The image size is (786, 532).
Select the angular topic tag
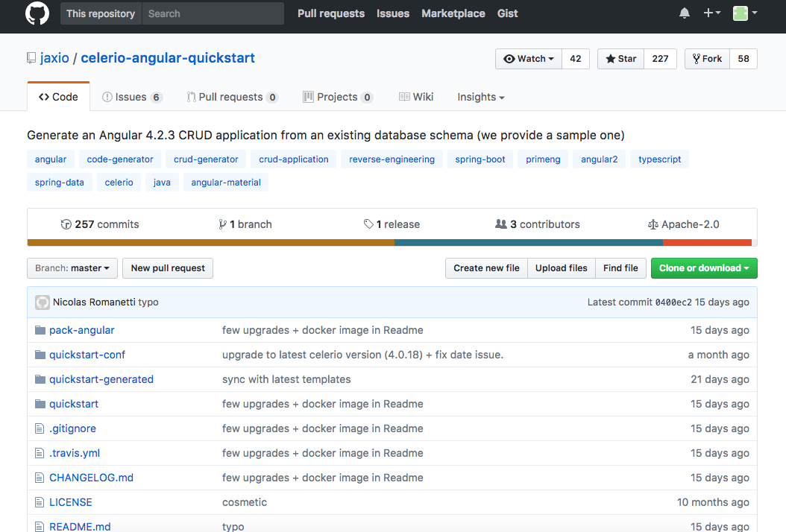pos(51,159)
